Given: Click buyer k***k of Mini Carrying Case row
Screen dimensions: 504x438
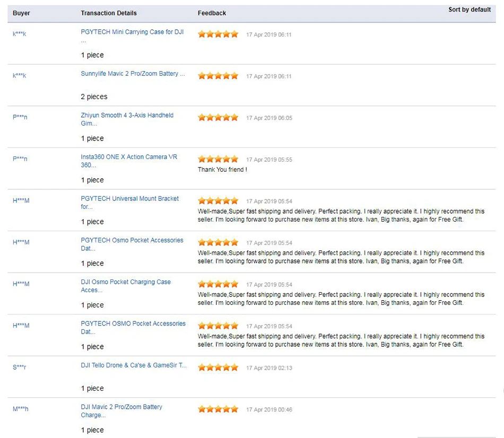Looking at the screenshot, I should (x=19, y=34).
